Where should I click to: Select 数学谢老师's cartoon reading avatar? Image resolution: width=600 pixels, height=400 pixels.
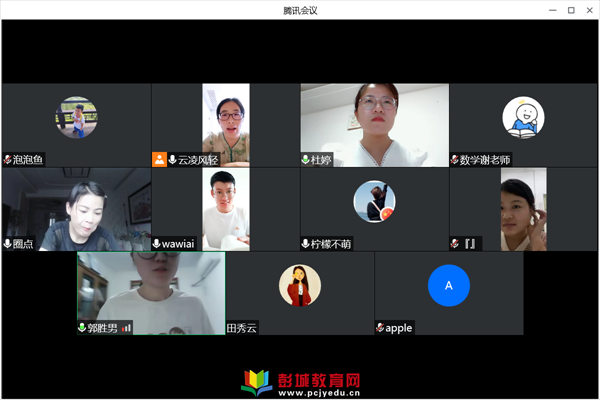tap(523, 117)
